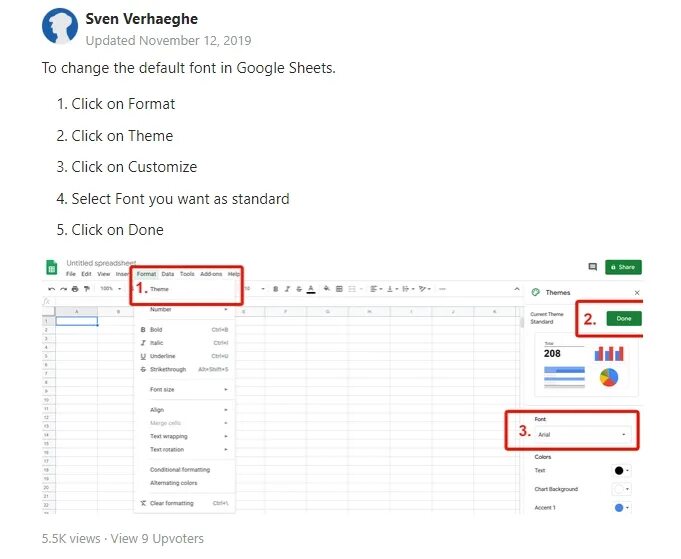Select Alternating colors menu entry

click(185, 483)
